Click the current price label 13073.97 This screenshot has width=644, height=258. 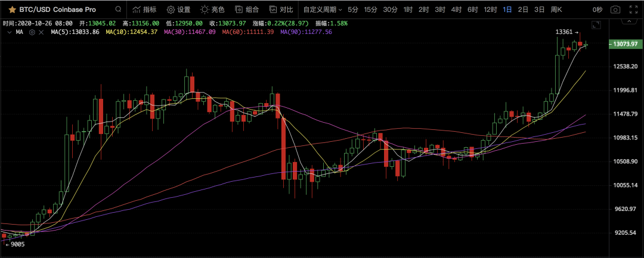coord(625,44)
